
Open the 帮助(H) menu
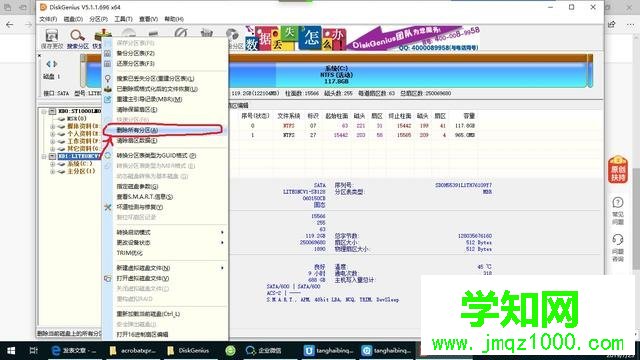click(x=174, y=19)
